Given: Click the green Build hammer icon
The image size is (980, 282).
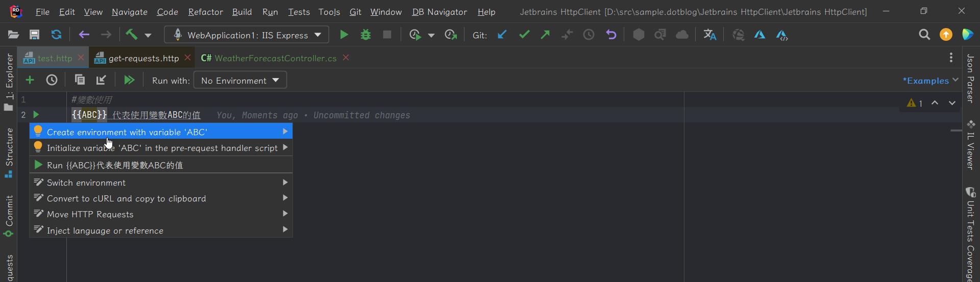Looking at the screenshot, I should (132, 35).
